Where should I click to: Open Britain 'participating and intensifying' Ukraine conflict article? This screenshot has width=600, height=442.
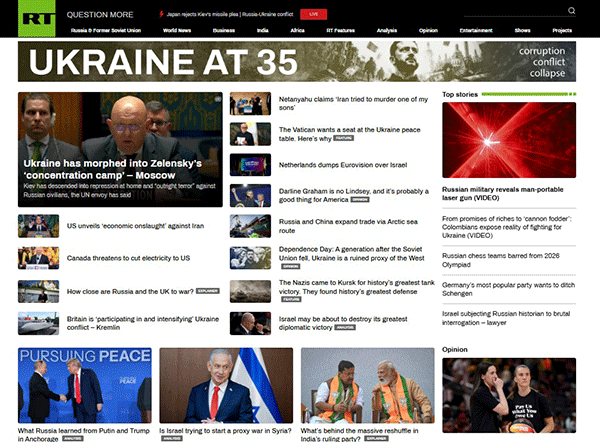tap(143, 323)
